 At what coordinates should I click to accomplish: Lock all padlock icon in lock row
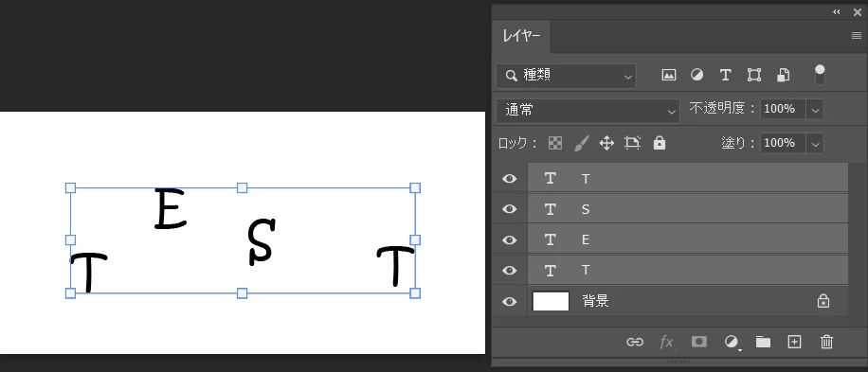[x=659, y=143]
